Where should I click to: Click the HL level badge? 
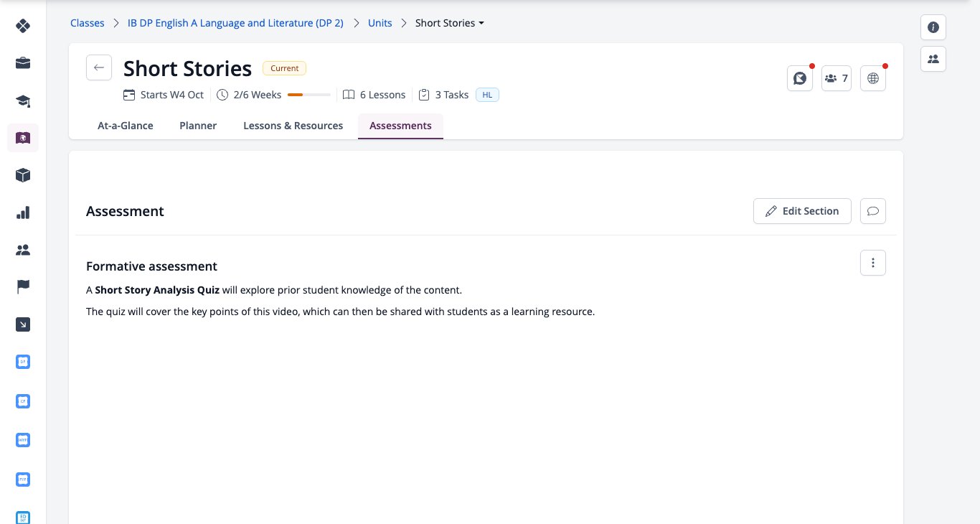point(487,95)
